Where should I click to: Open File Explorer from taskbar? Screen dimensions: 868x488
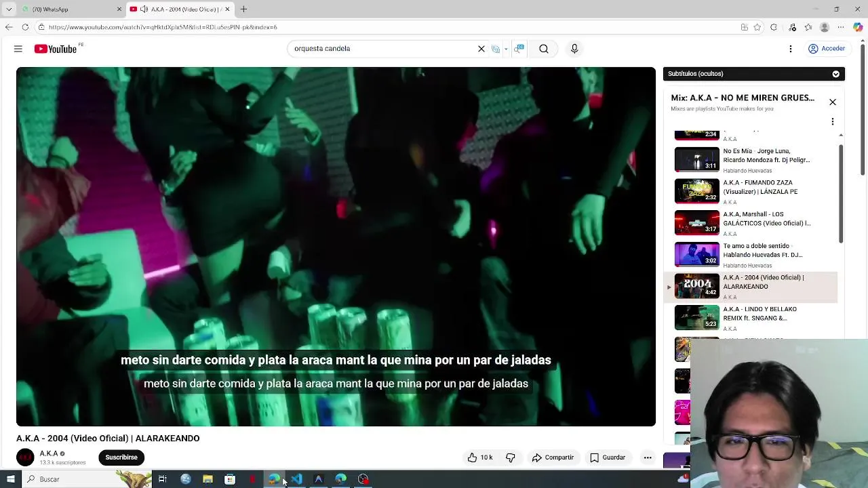(208, 479)
